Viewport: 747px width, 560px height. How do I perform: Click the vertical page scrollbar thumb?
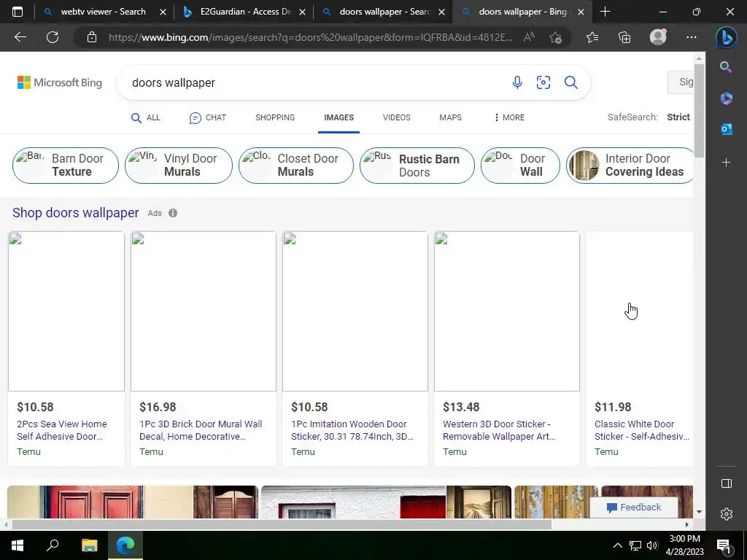coord(698,111)
